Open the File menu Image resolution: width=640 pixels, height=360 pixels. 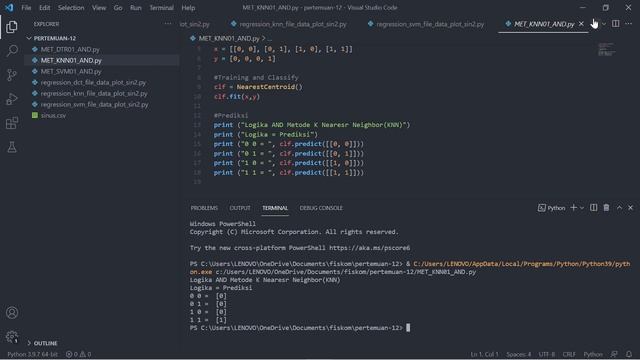pos(26,7)
